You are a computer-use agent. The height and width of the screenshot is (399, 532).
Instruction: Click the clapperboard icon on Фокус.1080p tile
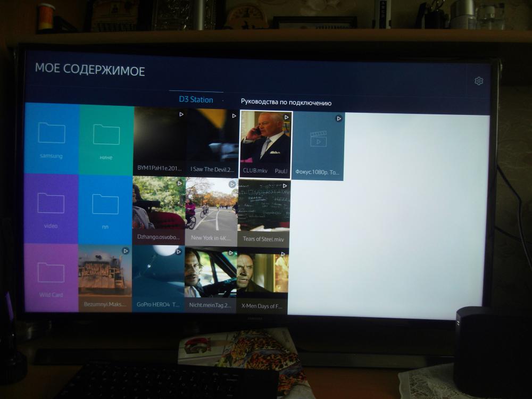319,139
